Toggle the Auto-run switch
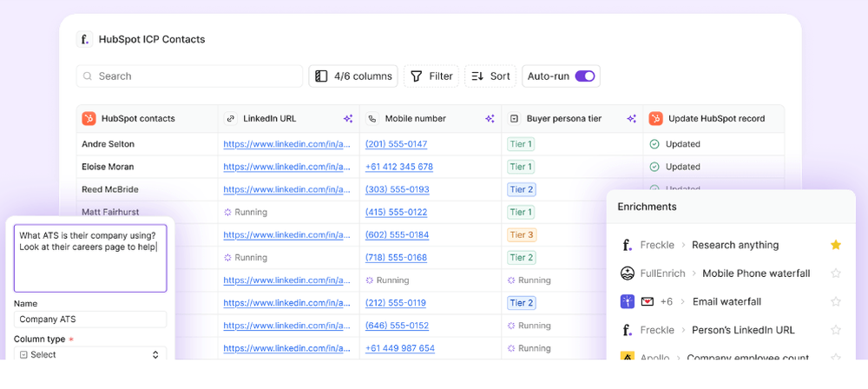868x389 pixels. pos(584,76)
